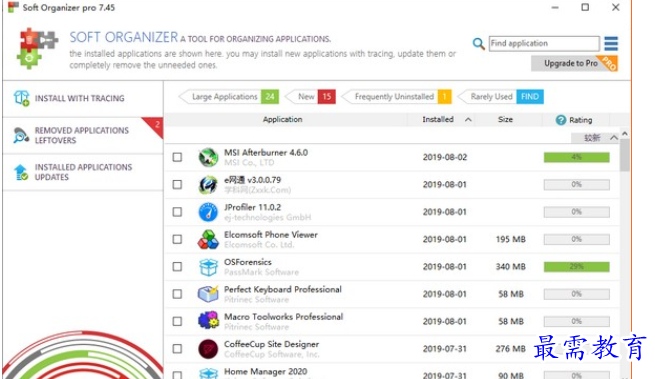The width and height of the screenshot is (655, 379).
Task: Click the Perfect Keyboard 0% rating bar
Action: tap(576, 294)
